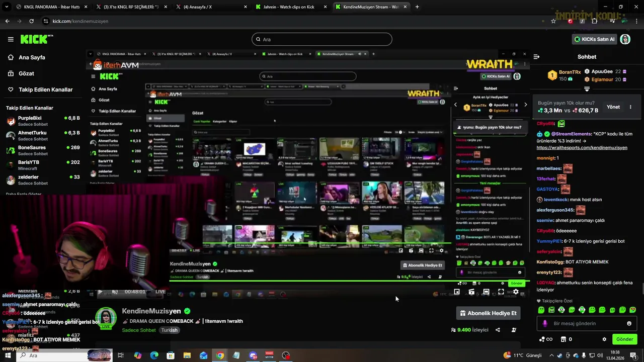Click BoranTRx top gifter name
The image size is (644, 362).
[570, 72]
